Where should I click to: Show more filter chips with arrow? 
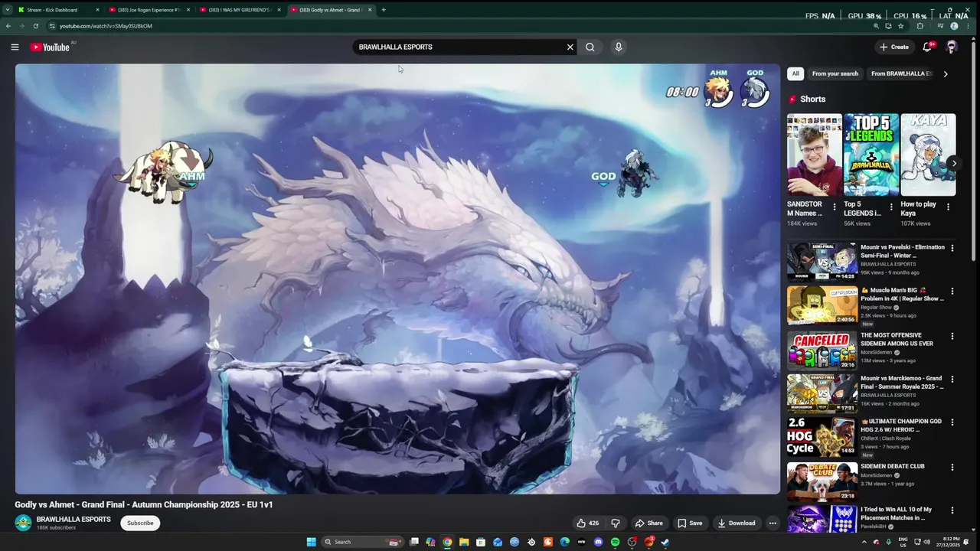pyautogui.click(x=946, y=73)
